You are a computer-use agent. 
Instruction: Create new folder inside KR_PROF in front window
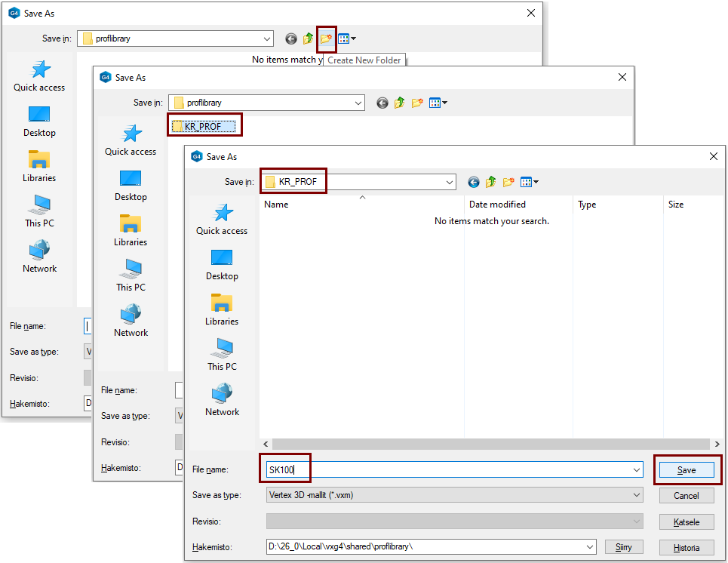click(509, 182)
